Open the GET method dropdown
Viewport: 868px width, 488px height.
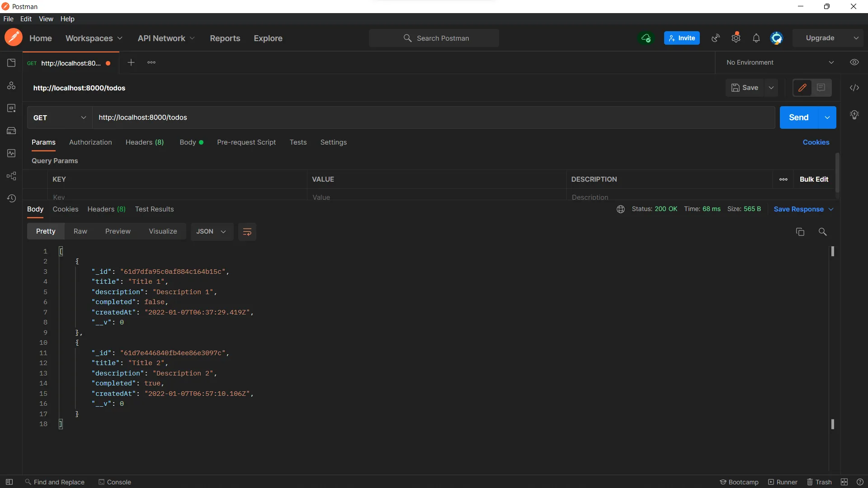(x=60, y=117)
